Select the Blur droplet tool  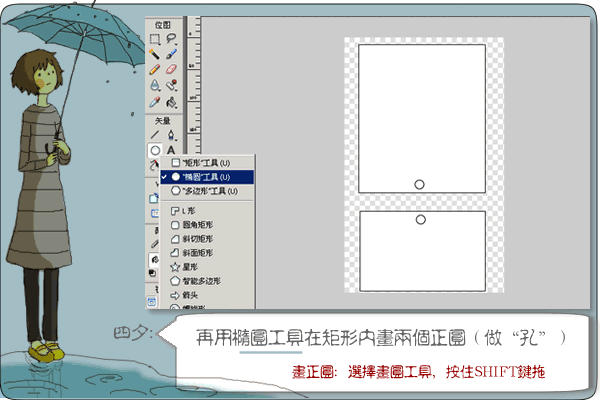[x=155, y=86]
